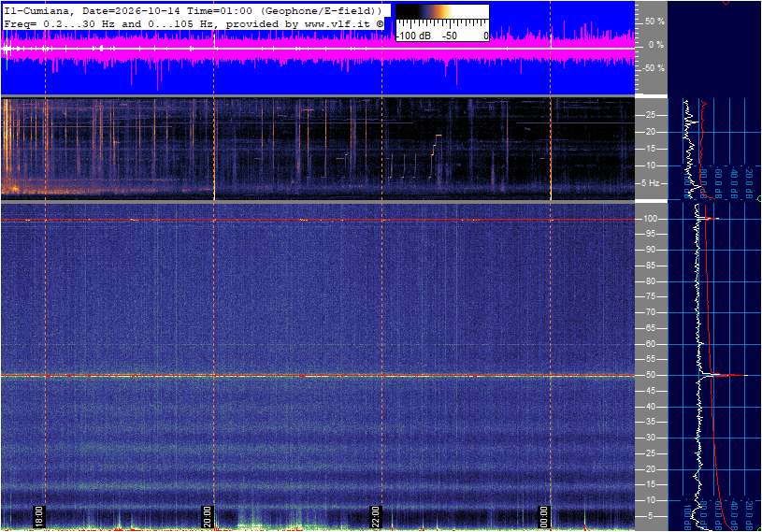This screenshot has height=532, width=762.
Task: Click the 5 Hz label on geophone axis
Action: 651,183
